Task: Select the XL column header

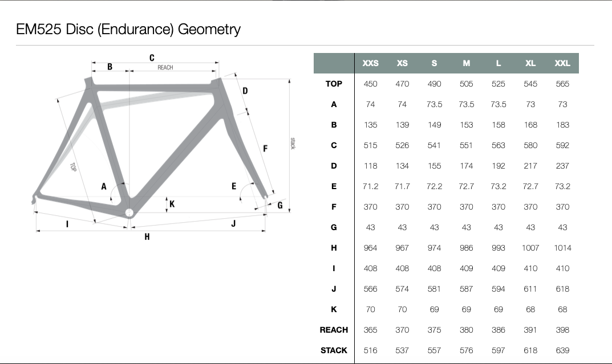Action: click(530, 63)
